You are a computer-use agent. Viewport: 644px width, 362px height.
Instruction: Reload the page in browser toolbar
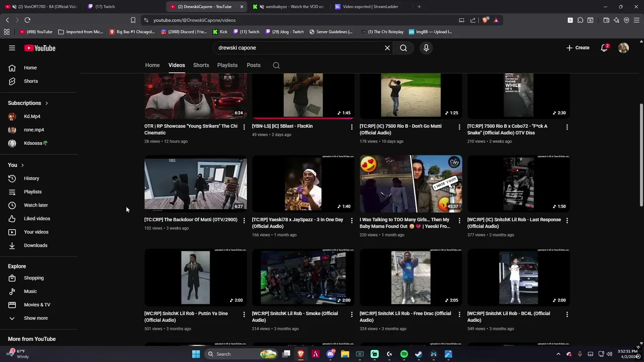click(27, 20)
